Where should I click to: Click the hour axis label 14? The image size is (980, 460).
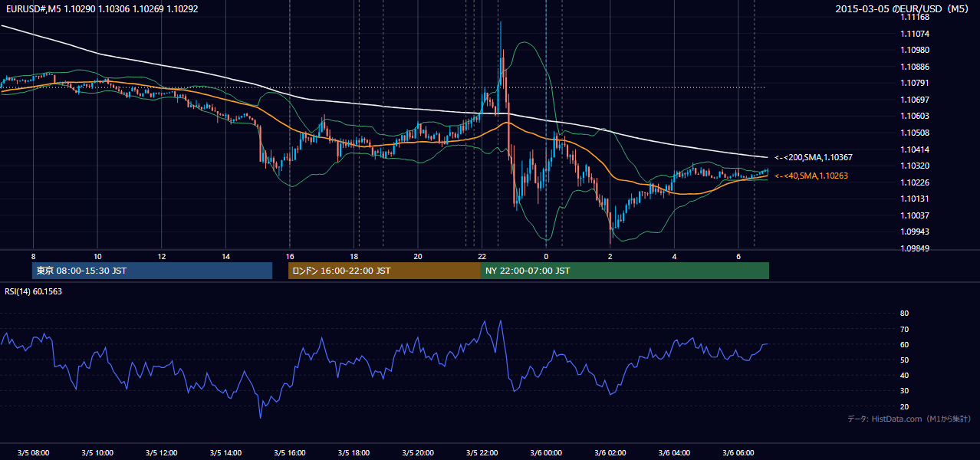[225, 256]
